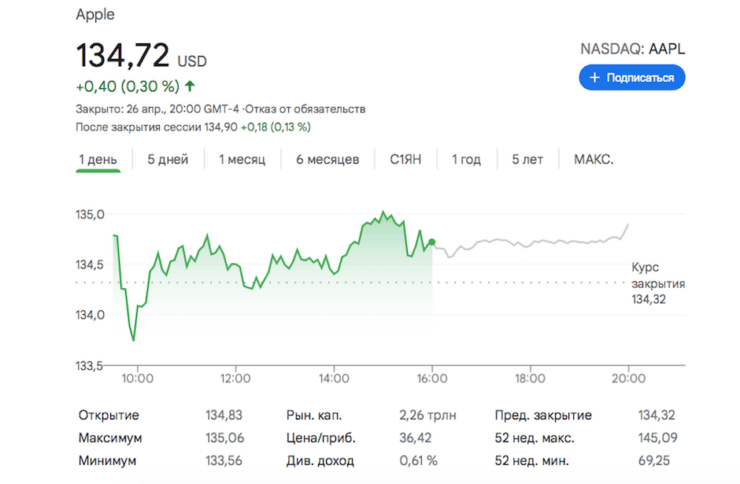740x484 pixels.
Task: Click the Открытие value 134,83
Action: point(224,415)
